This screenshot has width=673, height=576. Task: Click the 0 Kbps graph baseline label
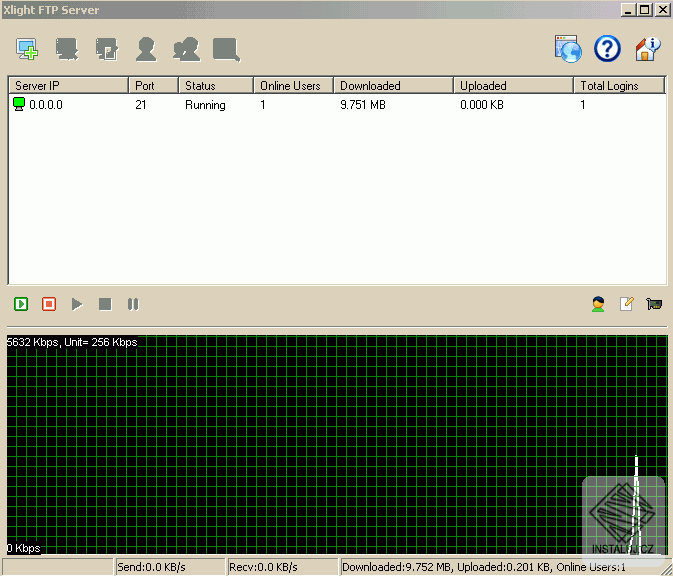tap(24, 548)
